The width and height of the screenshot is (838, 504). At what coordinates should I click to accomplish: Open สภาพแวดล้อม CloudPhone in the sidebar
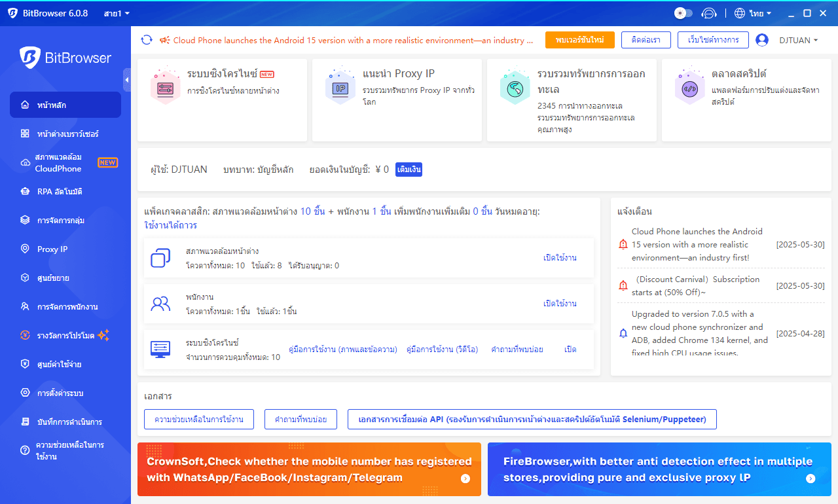coord(65,162)
